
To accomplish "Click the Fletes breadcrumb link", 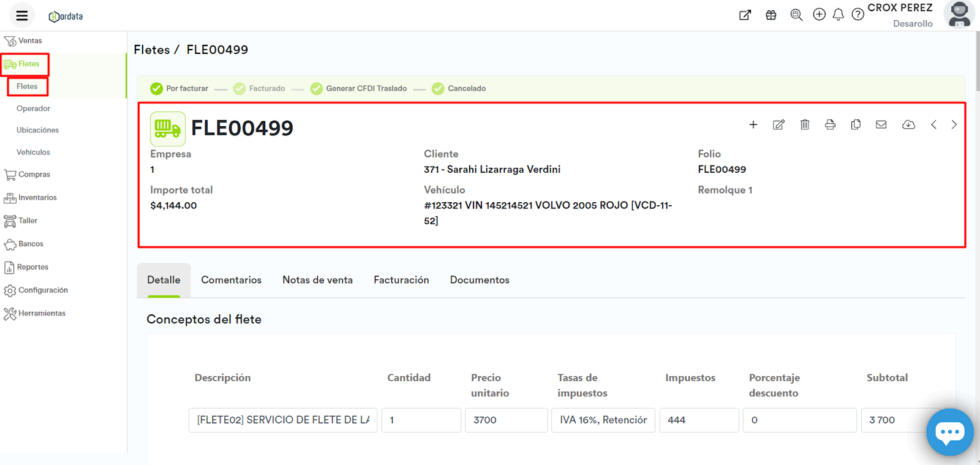I will 152,50.
